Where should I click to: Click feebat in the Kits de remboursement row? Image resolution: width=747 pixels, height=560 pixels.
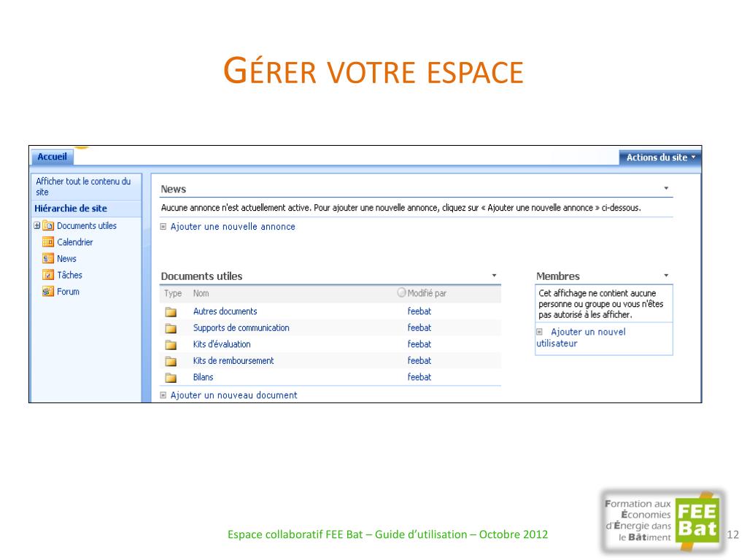point(419,361)
